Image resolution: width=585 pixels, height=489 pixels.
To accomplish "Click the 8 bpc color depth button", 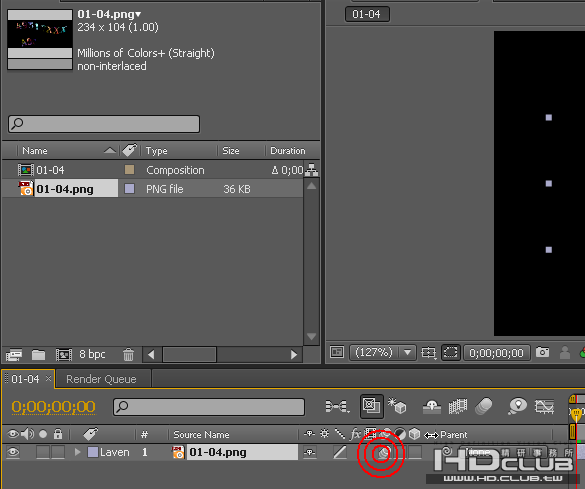I will (x=92, y=354).
